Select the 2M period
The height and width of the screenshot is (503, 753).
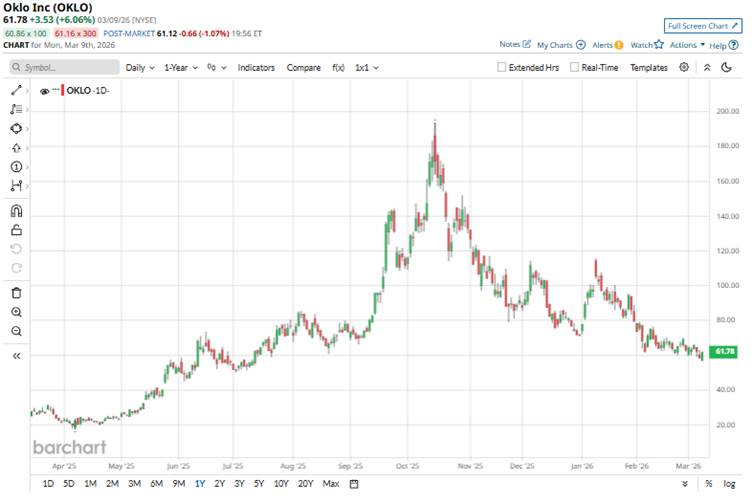click(x=112, y=484)
